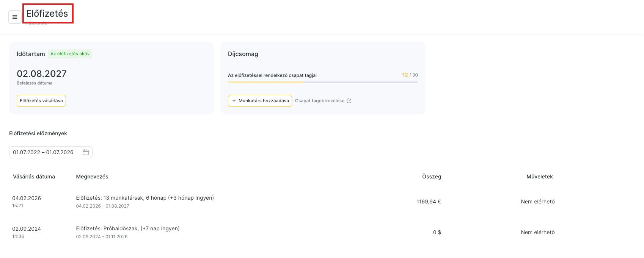Click Nem elérhető in the 0 $ row
This screenshot has width=644, height=258.
click(x=538, y=232)
